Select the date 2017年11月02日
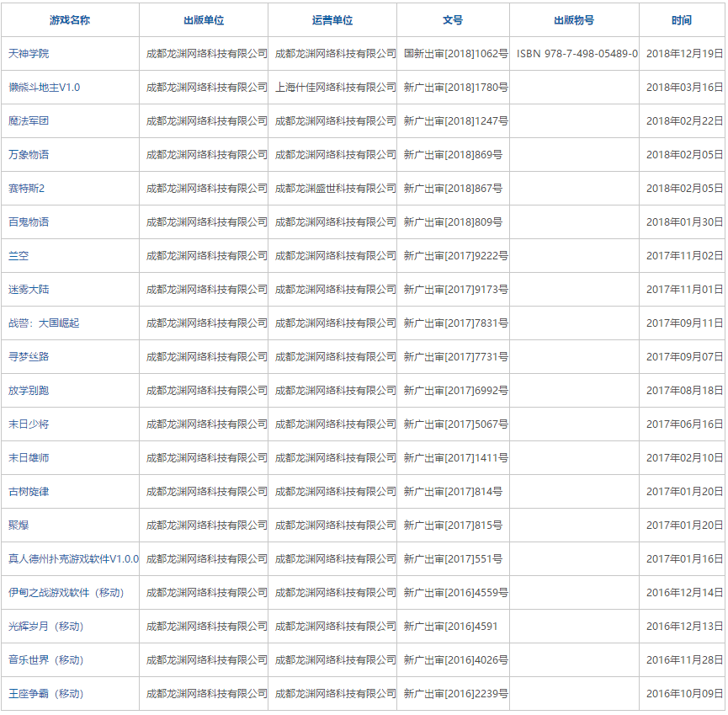728x715 pixels. [685, 256]
